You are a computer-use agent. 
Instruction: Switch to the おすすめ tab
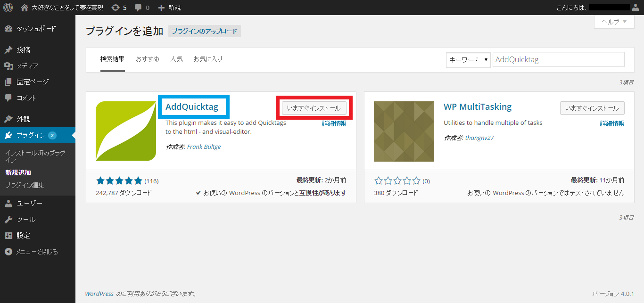(x=148, y=59)
